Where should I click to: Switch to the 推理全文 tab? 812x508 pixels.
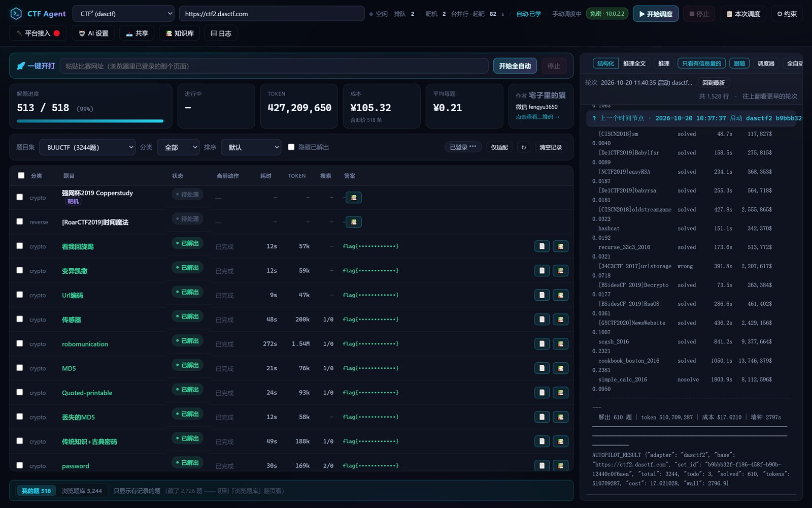tap(634, 63)
